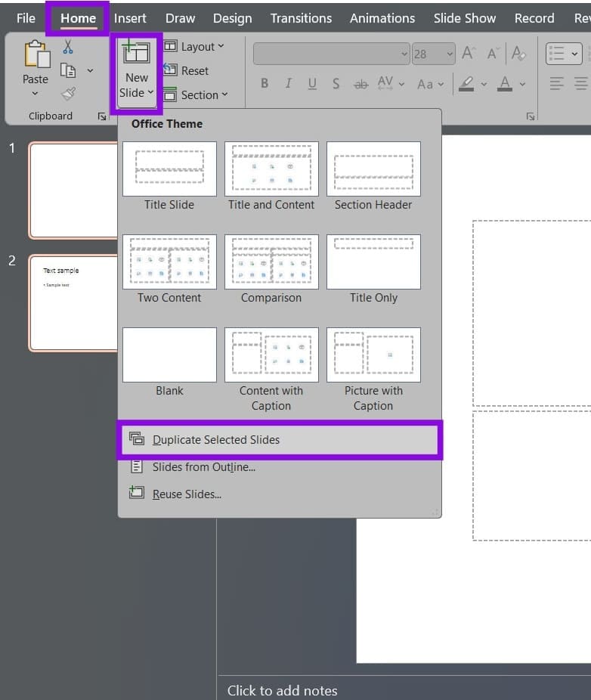Click the Paste clipboard icon
This screenshot has width=591, height=700.
coord(36,54)
